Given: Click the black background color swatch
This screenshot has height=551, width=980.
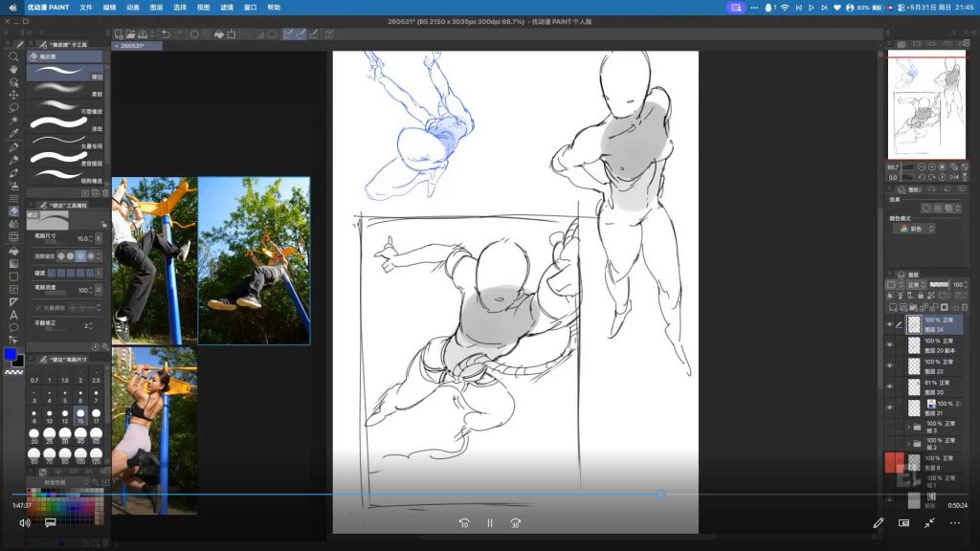Looking at the screenshot, I should pos(19,362).
